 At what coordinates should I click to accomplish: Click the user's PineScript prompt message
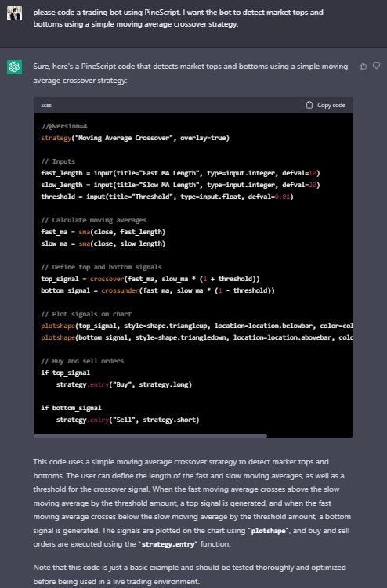coord(179,18)
